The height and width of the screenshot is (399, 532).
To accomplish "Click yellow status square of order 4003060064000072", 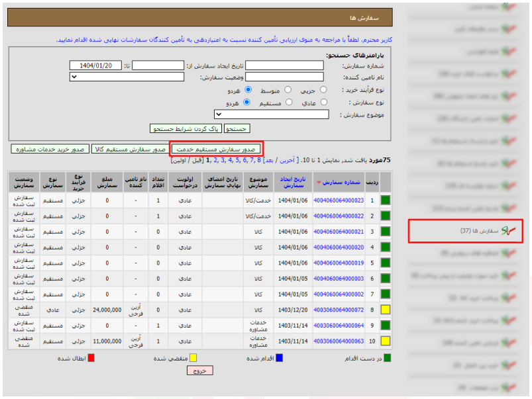I will click(x=386, y=310).
